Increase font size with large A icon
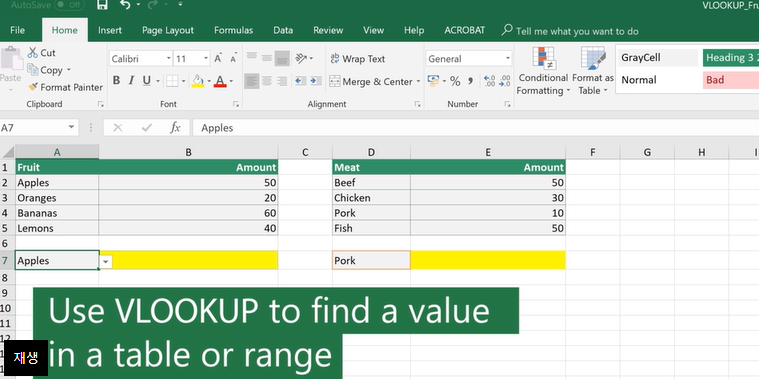Screen dimensions: 759x379 pyautogui.click(x=218, y=59)
